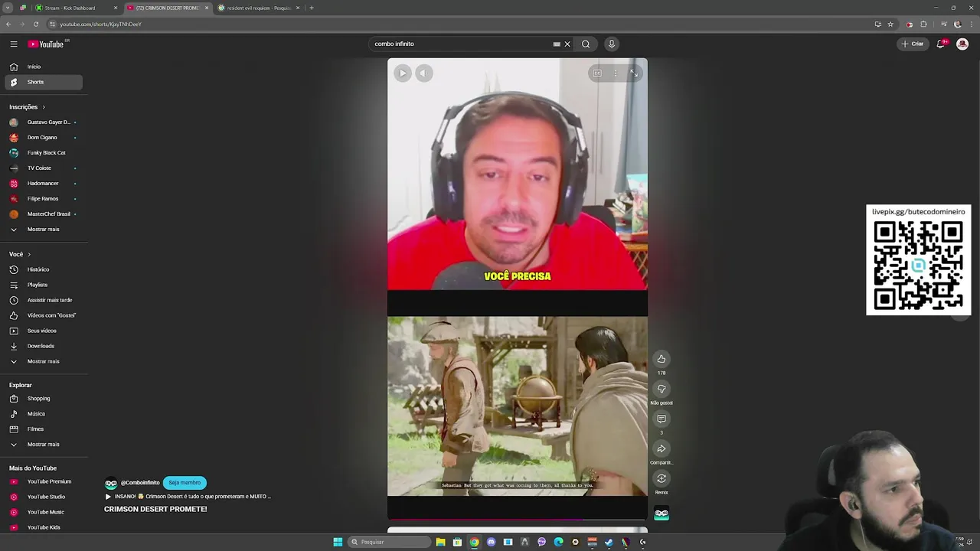Screen dimensions: 980x551
Task: Open Música in Explorar
Action: pos(44,414)
